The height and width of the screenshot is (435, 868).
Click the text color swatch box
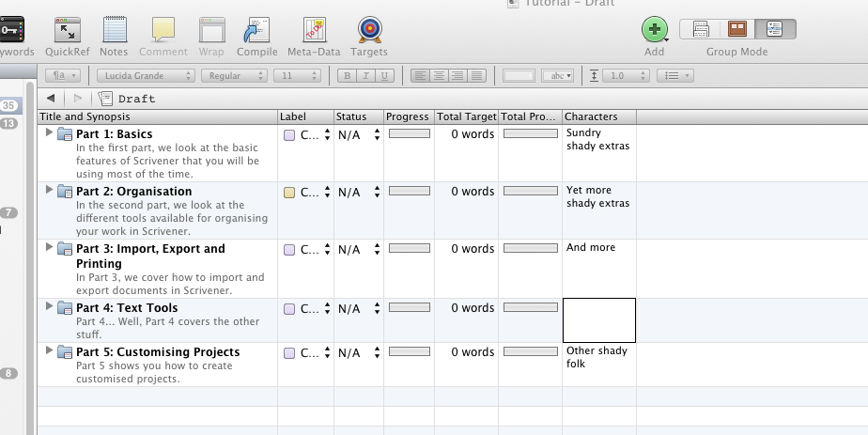point(519,76)
